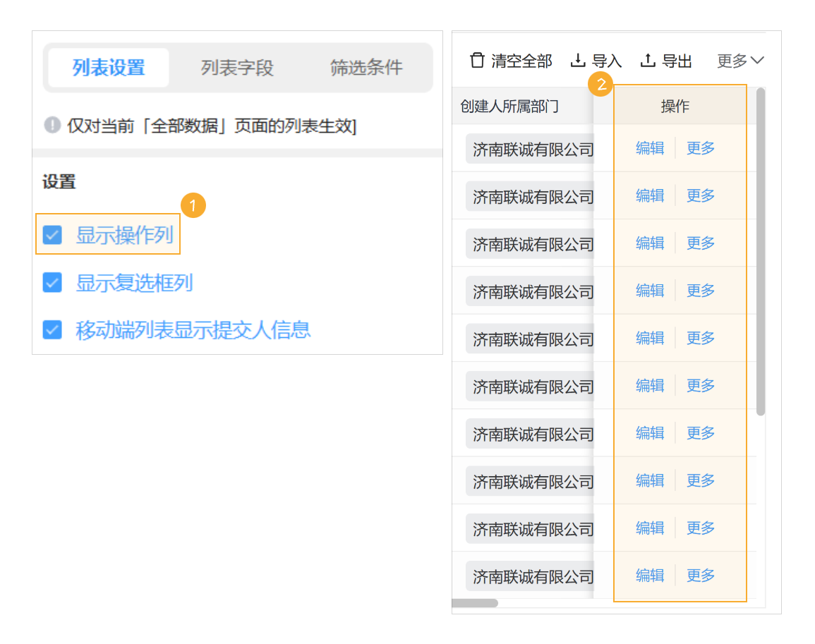Click 编辑 in the bottom table row

click(x=648, y=575)
